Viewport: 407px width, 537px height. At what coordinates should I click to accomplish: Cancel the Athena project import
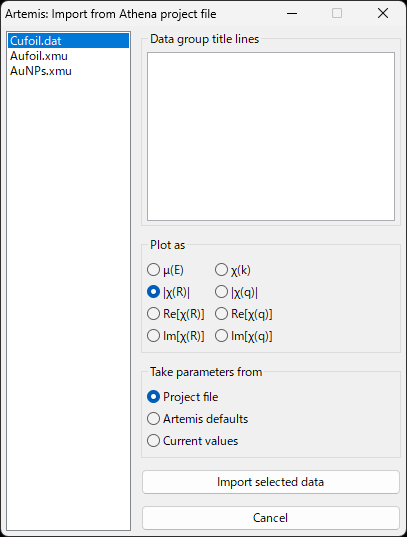point(271,518)
